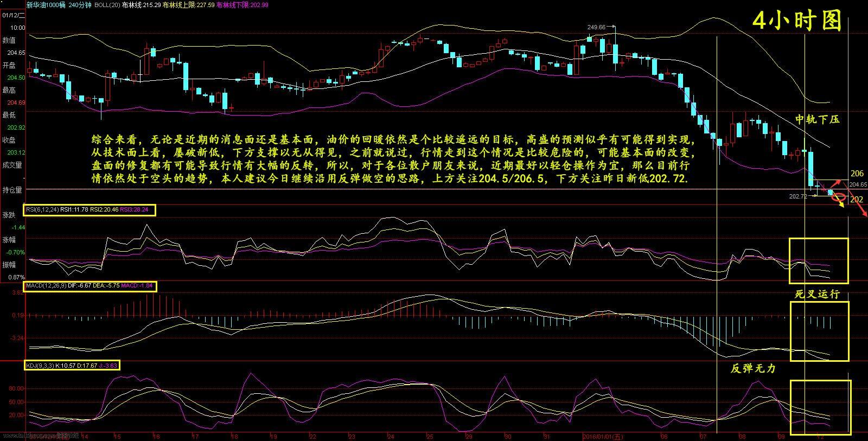Jump to date 15 on time axis
This screenshot has width=868, height=441.
[x=118, y=437]
